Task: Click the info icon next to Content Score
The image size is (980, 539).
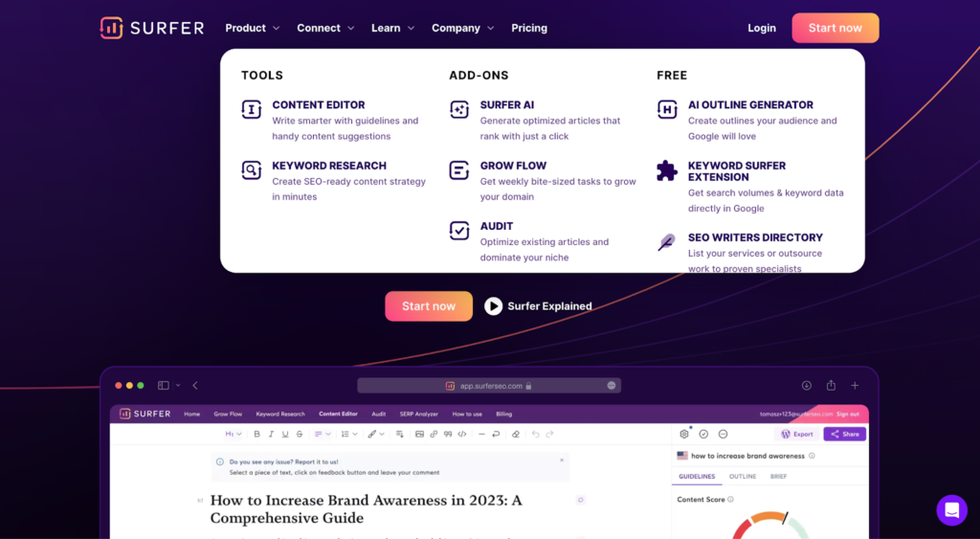Action: (x=730, y=500)
